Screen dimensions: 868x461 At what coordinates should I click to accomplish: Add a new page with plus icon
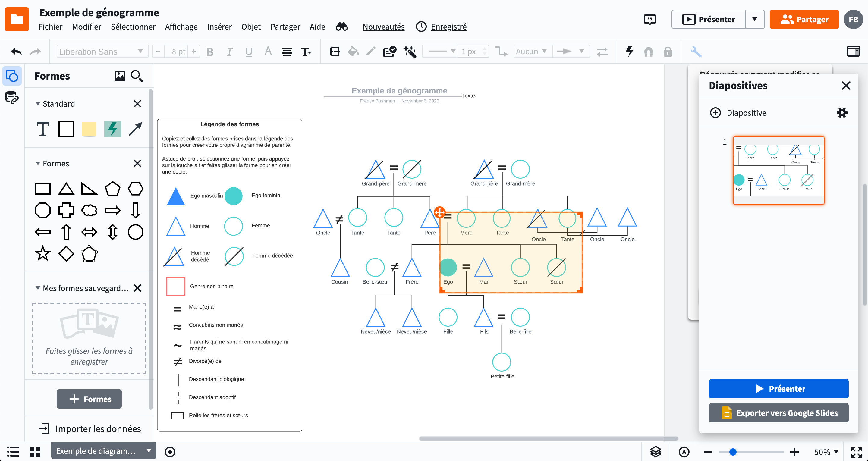[170, 452]
